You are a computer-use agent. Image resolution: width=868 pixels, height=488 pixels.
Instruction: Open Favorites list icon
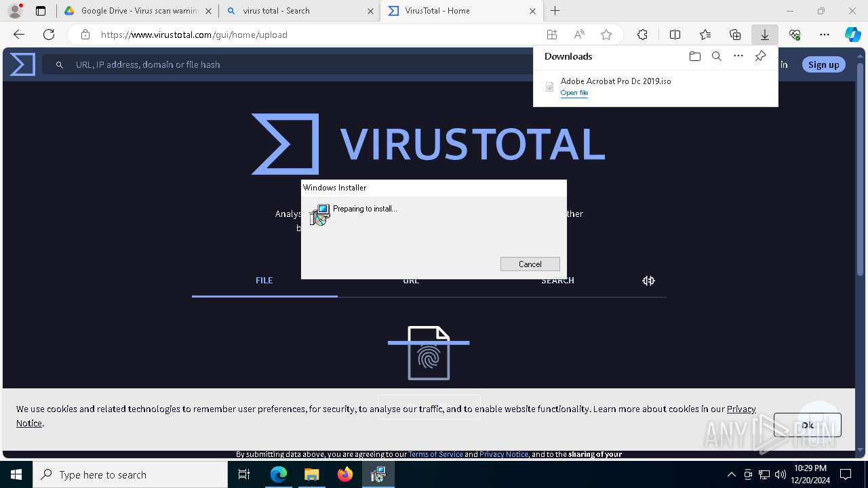705,35
